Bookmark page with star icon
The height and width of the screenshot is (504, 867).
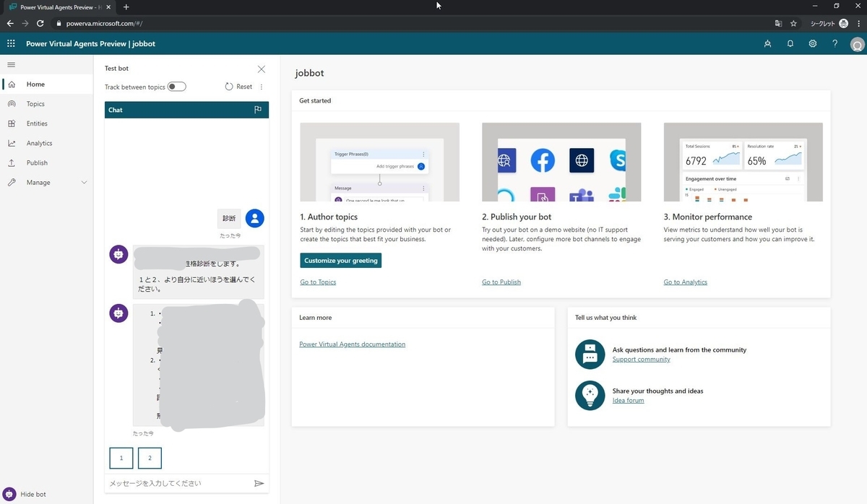793,23
